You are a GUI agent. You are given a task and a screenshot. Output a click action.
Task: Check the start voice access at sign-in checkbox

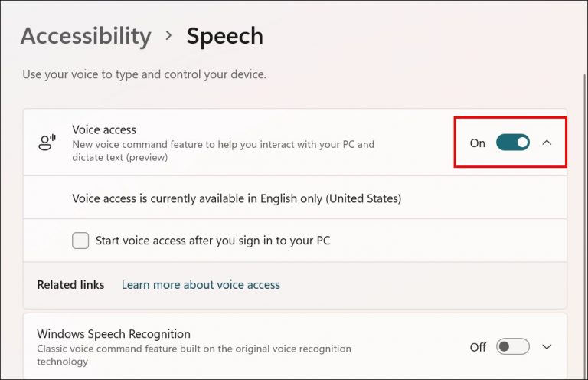click(80, 241)
